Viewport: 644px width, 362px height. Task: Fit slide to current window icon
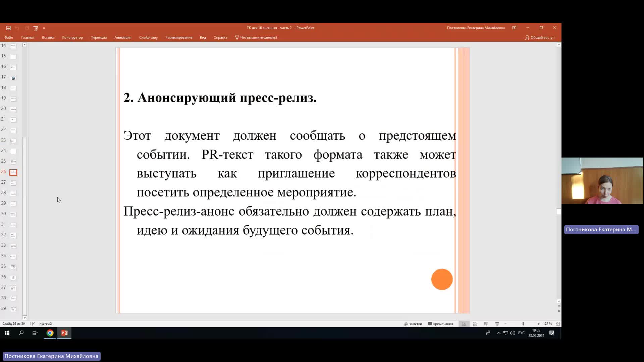coord(558,324)
